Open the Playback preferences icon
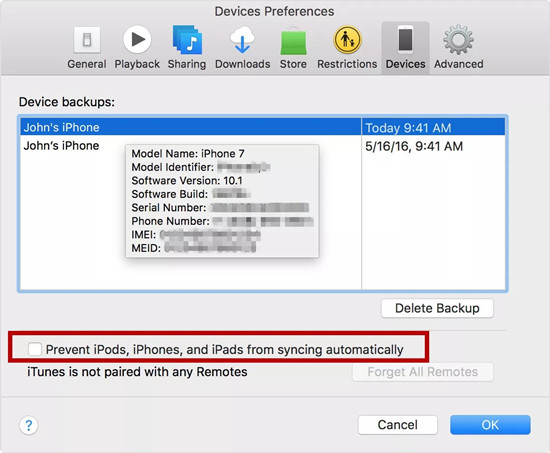Image resolution: width=550 pixels, height=453 pixels. [137, 39]
